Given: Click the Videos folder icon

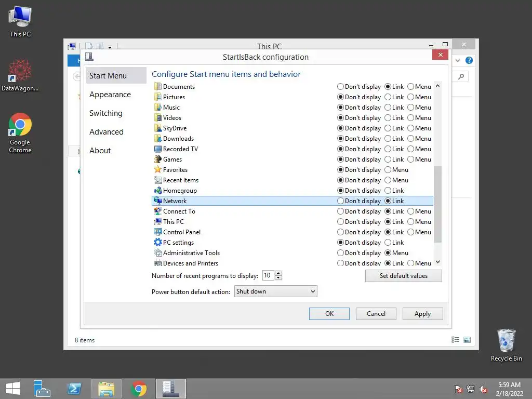Looking at the screenshot, I should pos(158,118).
